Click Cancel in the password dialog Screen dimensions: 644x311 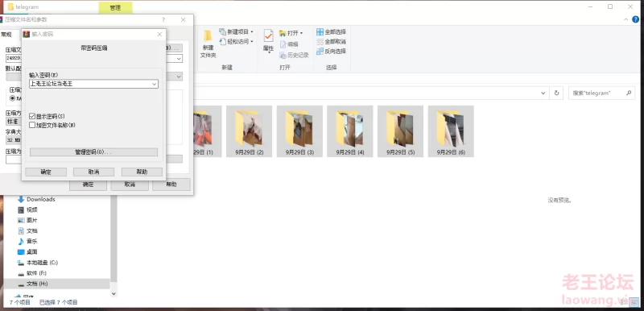93,172
